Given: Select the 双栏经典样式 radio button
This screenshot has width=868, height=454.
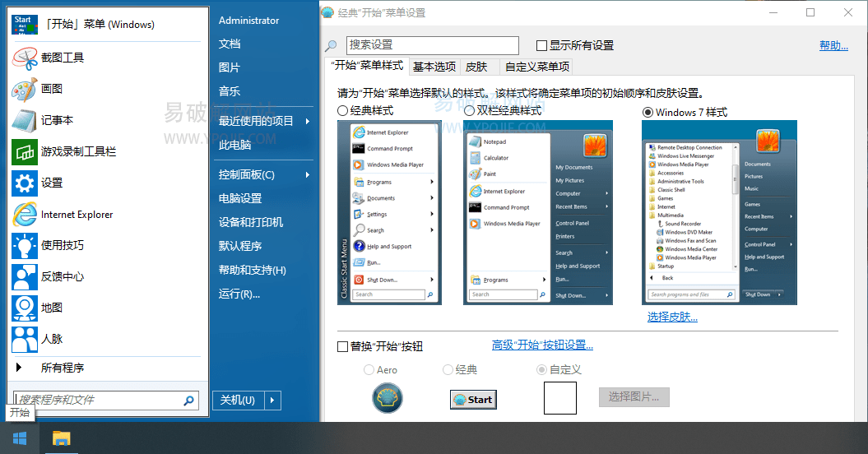Looking at the screenshot, I should coord(470,111).
